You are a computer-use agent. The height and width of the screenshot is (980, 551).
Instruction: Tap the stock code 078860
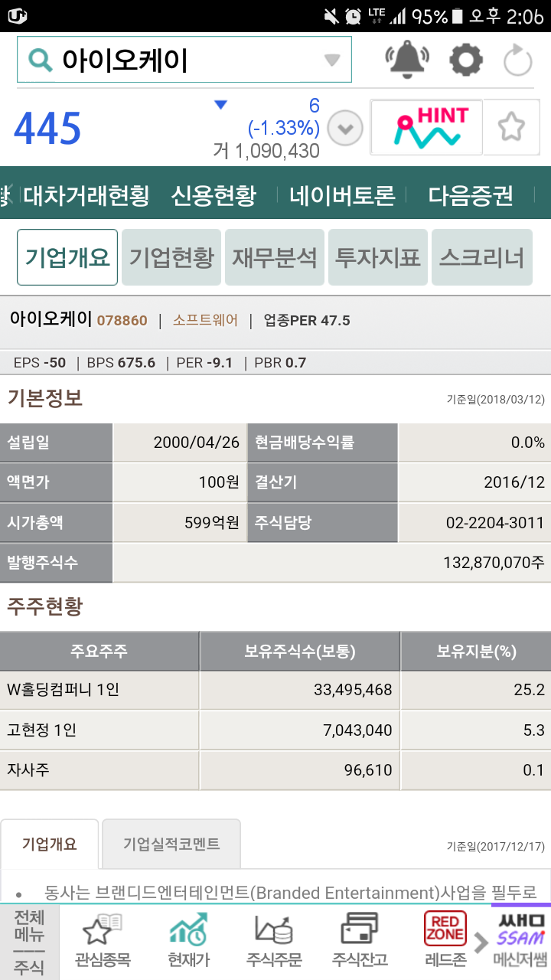[122, 320]
